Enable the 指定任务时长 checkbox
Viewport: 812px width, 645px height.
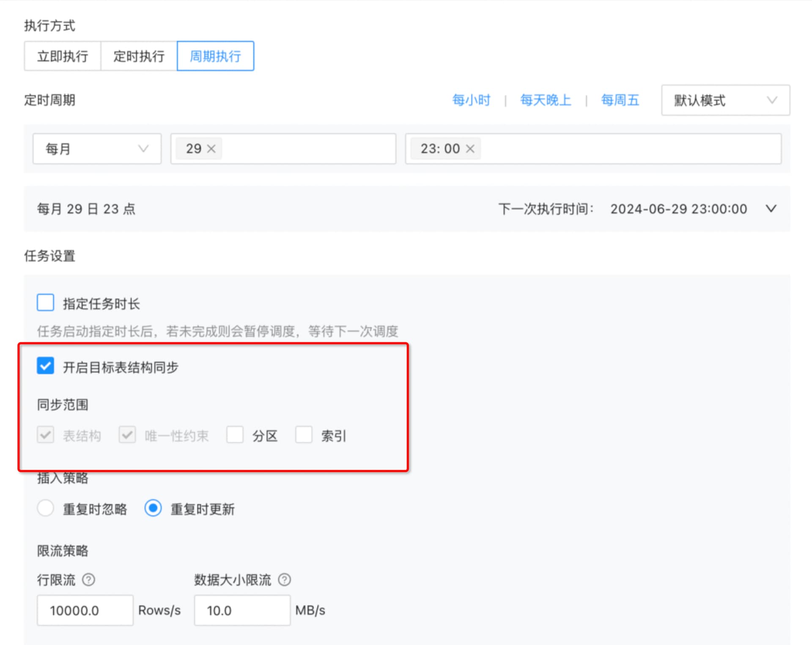(45, 303)
